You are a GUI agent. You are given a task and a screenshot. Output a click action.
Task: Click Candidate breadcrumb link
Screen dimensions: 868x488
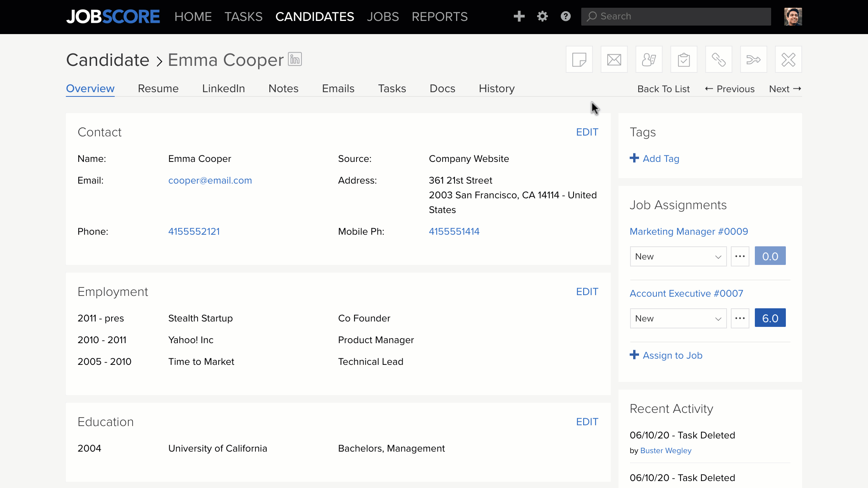(108, 60)
